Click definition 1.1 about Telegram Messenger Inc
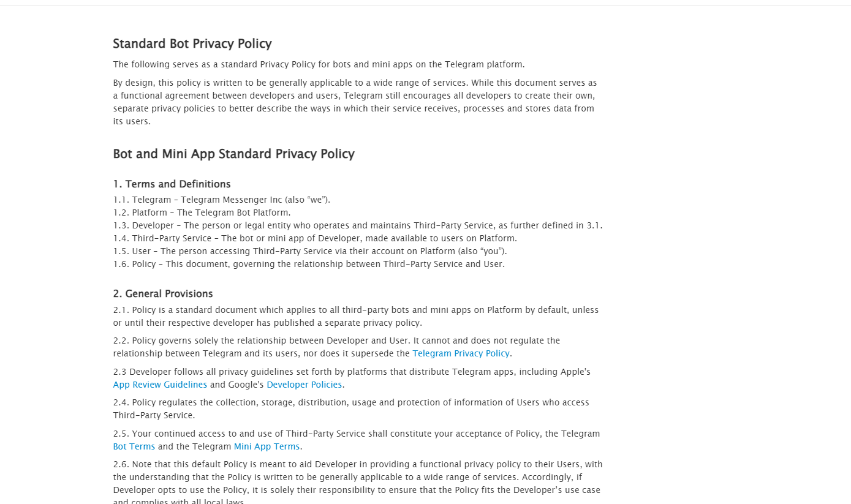Screen dimensions: 851x504 coord(221,200)
